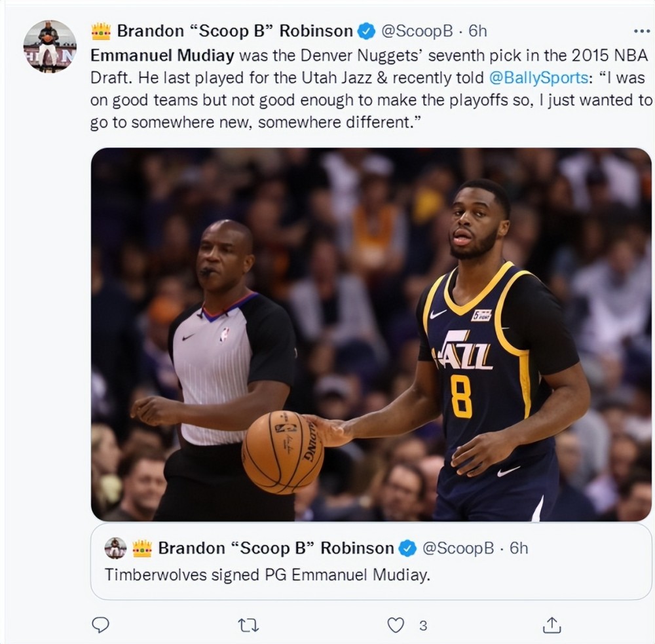Click the author name in quoted tweet
This screenshot has width=655, height=644.
coord(276,548)
